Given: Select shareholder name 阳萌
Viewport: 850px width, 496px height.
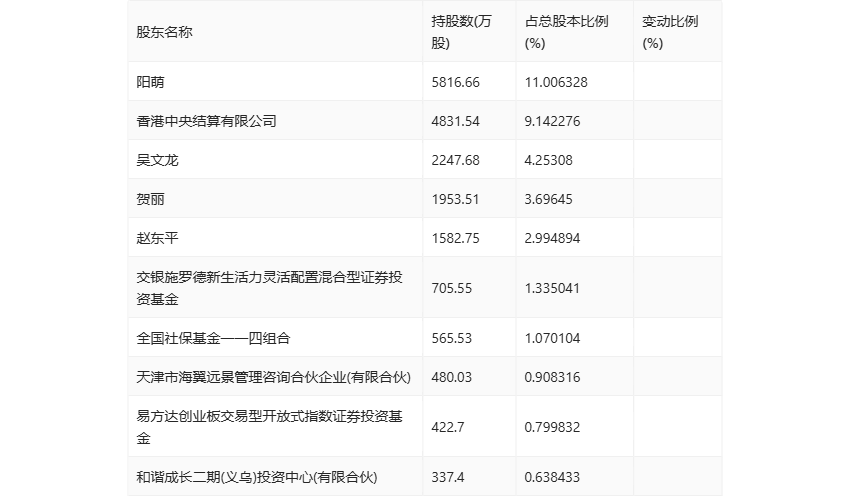Looking at the screenshot, I should pos(150,82).
